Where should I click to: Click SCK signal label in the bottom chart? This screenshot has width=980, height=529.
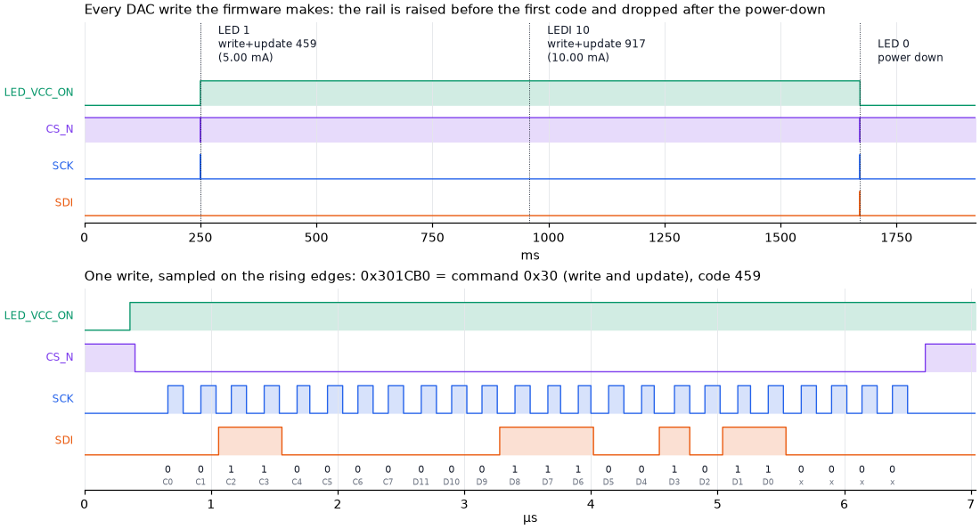[x=62, y=398]
